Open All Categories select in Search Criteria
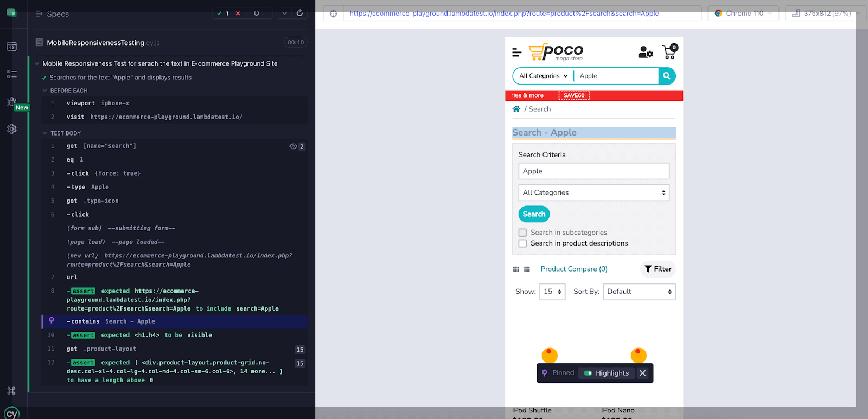The width and height of the screenshot is (868, 419). [593, 192]
